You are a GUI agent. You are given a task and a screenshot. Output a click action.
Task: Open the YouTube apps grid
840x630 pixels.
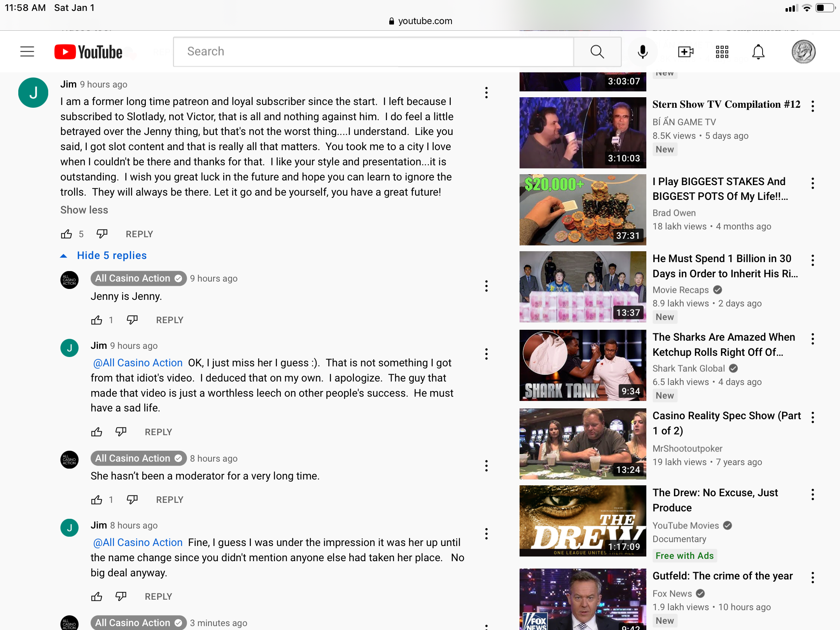pos(722,52)
